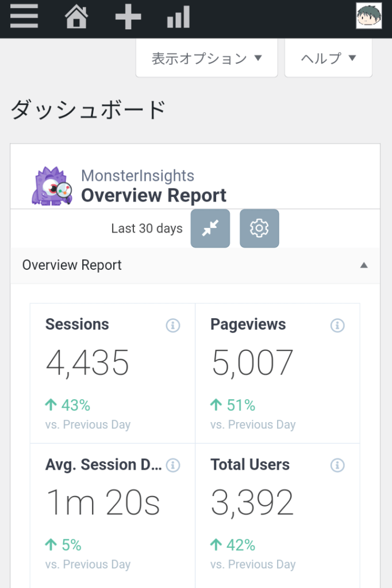Click the Pageviews info icon
The height and width of the screenshot is (588, 392).
[x=337, y=326]
